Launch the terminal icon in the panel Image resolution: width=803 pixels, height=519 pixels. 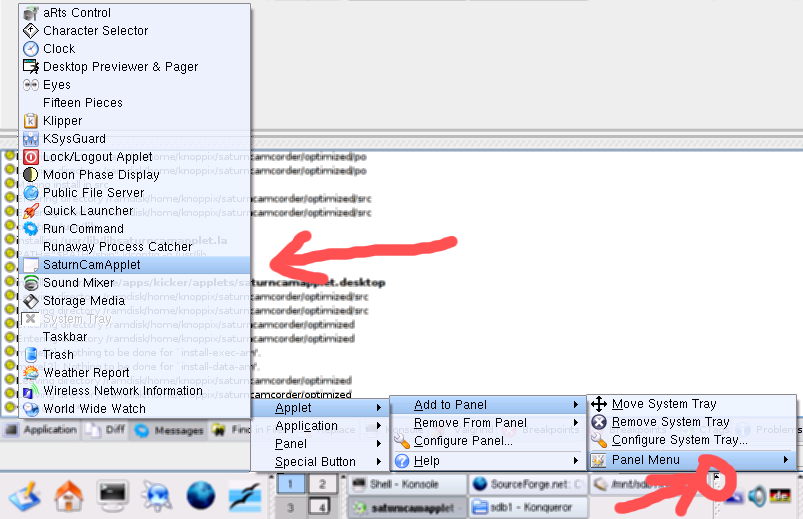point(111,495)
